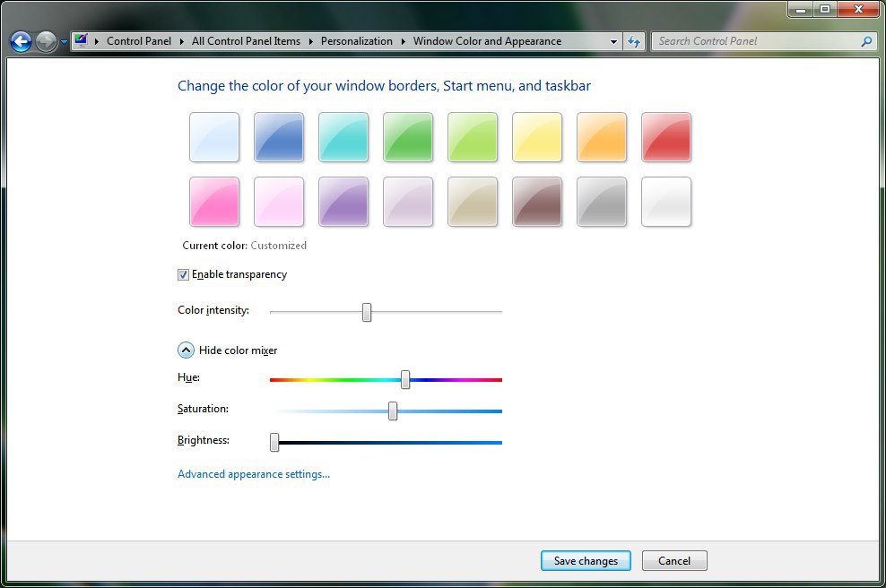Choose the Twilight dark-blue color swatch
Image resolution: width=886 pixels, height=588 pixels.
tap(279, 137)
